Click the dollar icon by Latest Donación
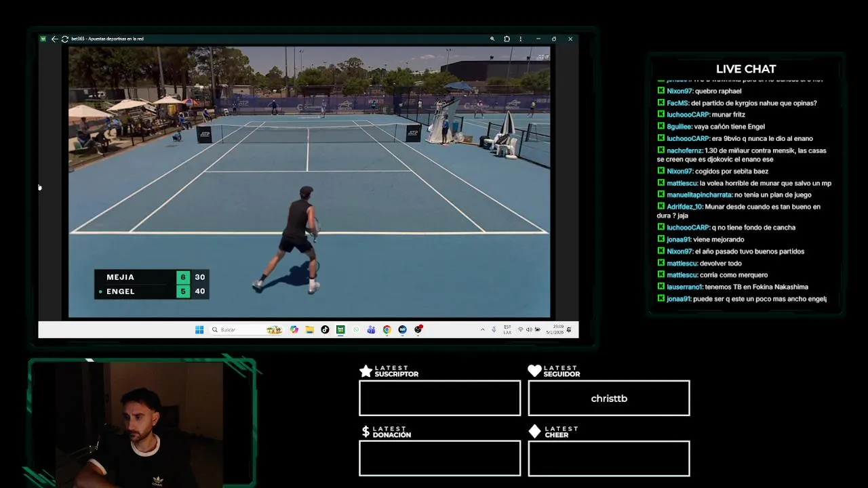This screenshot has width=868, height=488. coord(366,432)
